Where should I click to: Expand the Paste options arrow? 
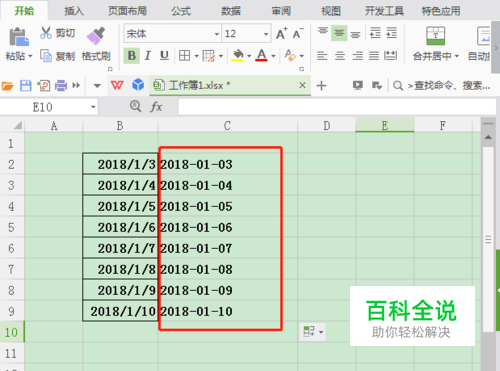30,56
